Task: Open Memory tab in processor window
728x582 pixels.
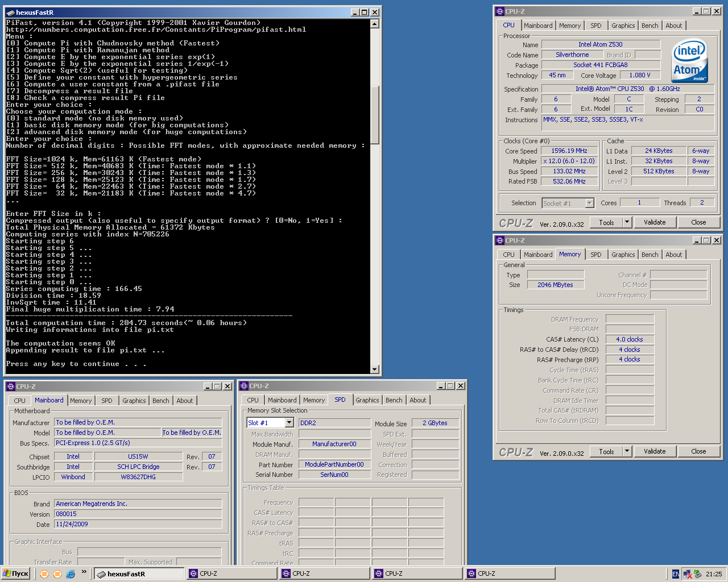Action: [x=570, y=26]
